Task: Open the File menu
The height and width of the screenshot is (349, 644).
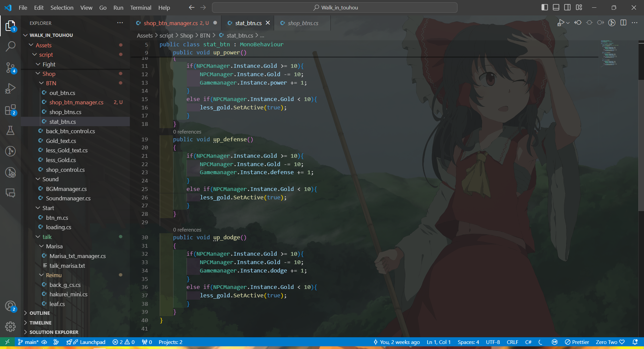Action: 23,7
